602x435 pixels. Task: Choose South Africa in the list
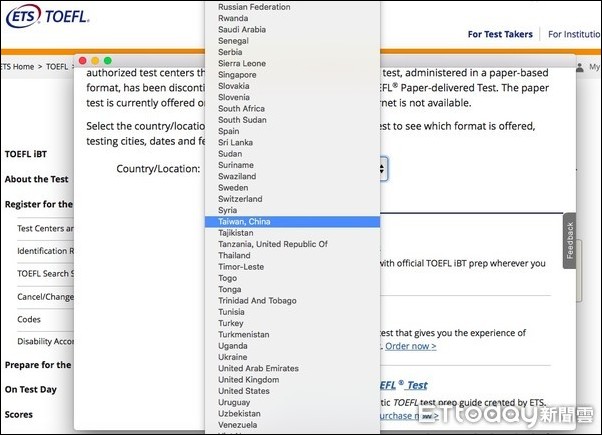pyautogui.click(x=241, y=109)
